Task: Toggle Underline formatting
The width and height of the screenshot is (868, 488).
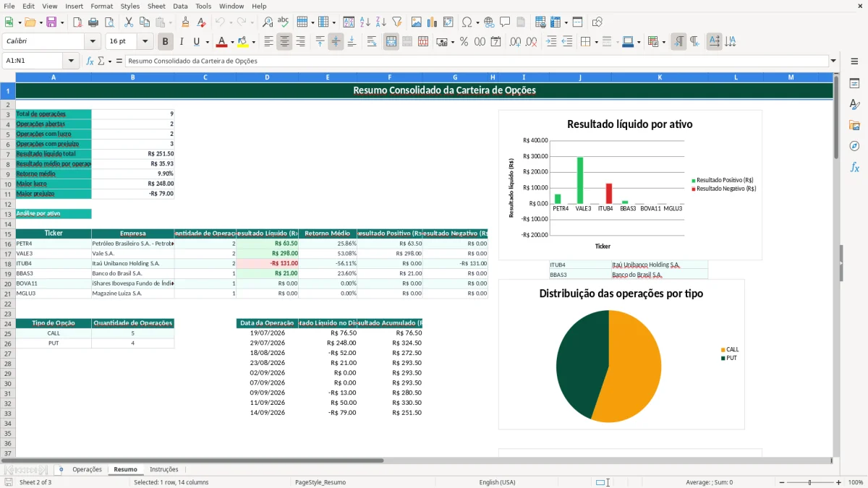Action: point(196,42)
